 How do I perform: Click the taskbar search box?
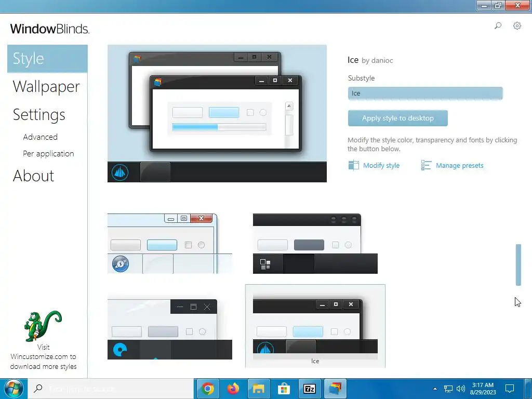pos(110,389)
